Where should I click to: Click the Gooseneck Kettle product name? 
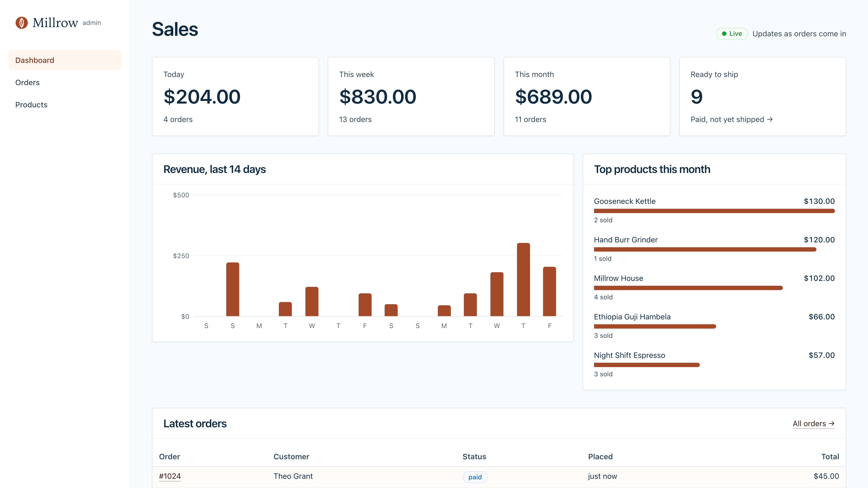(x=625, y=201)
